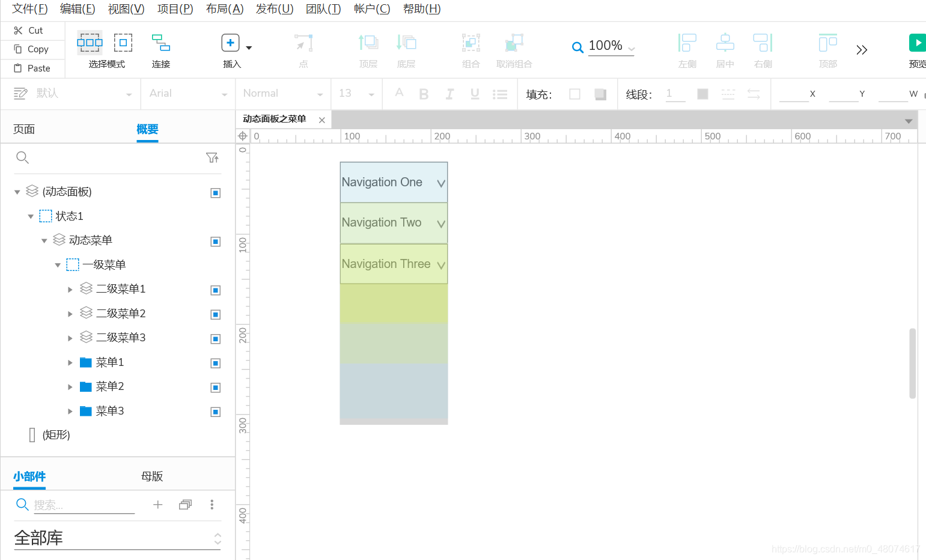The height and width of the screenshot is (560, 926).
Task: Select the (矩形) item in outline
Action: [x=56, y=435]
